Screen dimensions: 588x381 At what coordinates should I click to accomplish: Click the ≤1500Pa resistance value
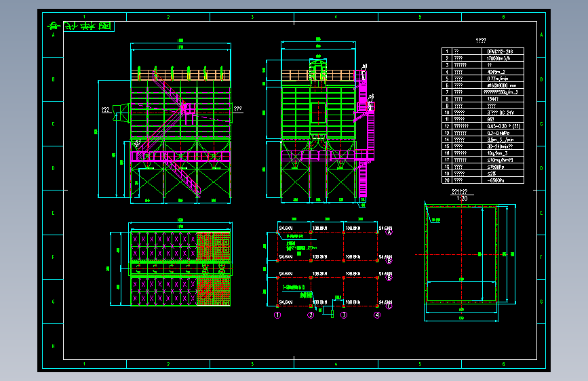click(x=495, y=167)
